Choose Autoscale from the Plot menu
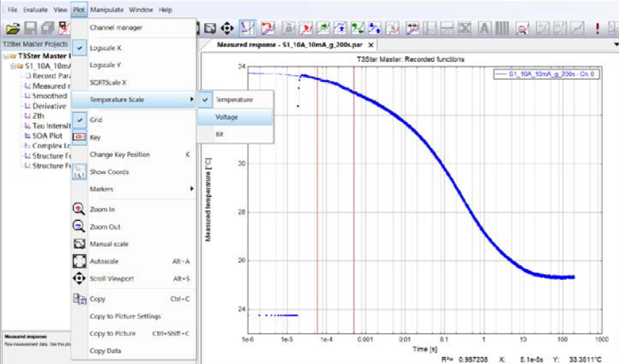 (x=134, y=261)
